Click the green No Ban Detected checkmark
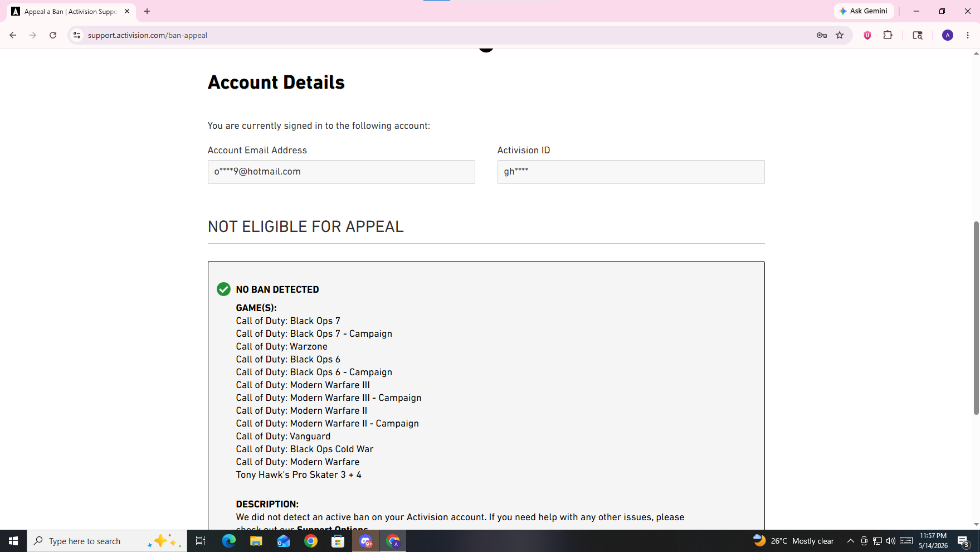The height and width of the screenshot is (552, 980). click(x=223, y=289)
